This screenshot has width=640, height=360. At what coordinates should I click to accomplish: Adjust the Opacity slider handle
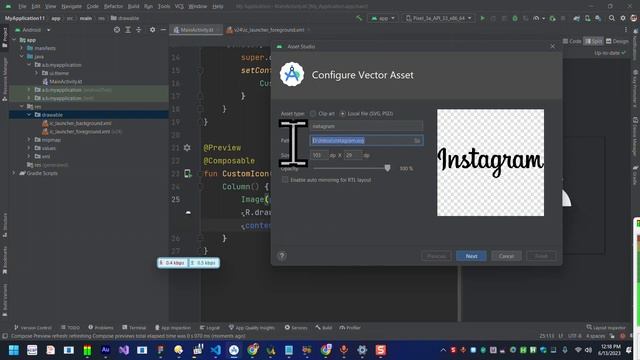(x=387, y=168)
